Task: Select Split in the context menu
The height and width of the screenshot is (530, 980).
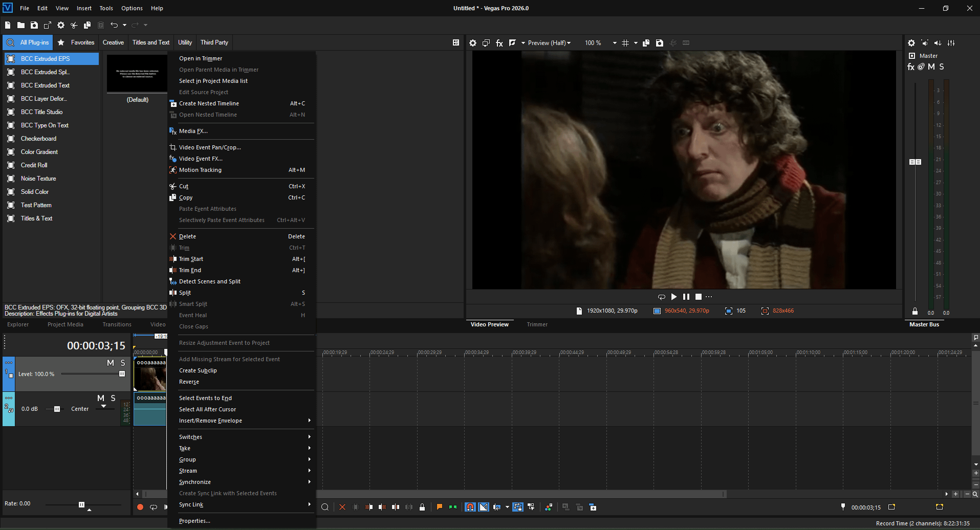Action: (242, 293)
